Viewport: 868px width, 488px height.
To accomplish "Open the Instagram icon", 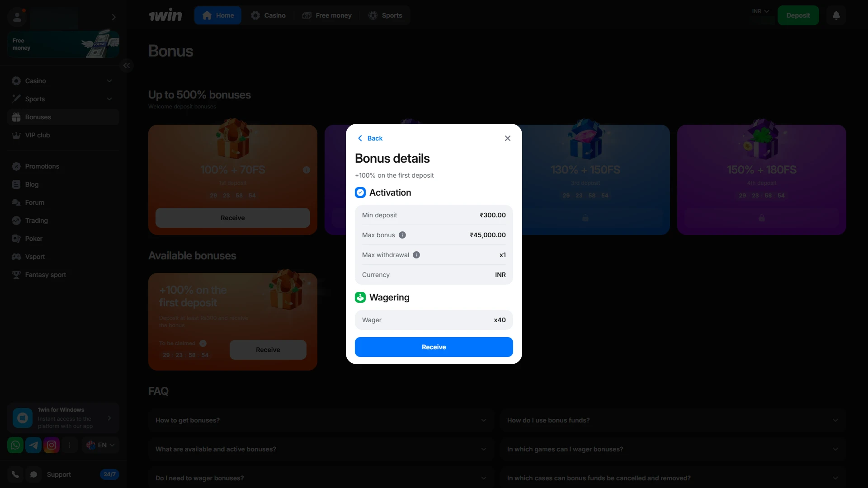I will click(52, 445).
